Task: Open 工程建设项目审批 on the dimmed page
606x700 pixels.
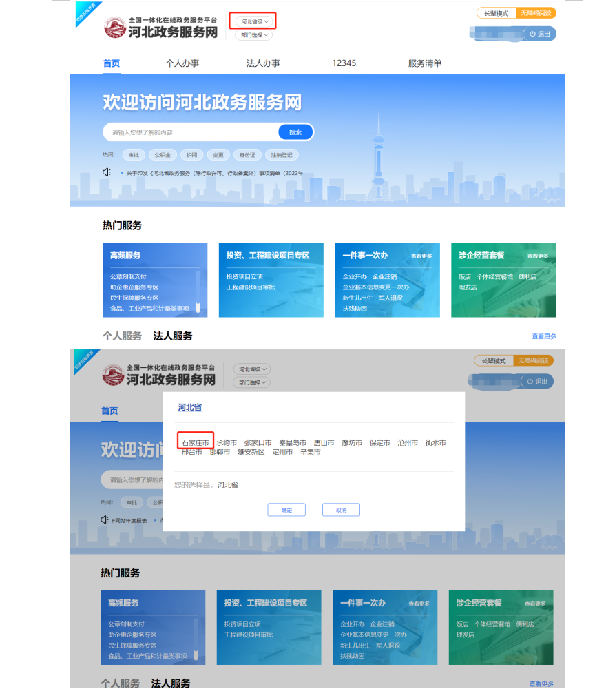Action: [x=249, y=635]
